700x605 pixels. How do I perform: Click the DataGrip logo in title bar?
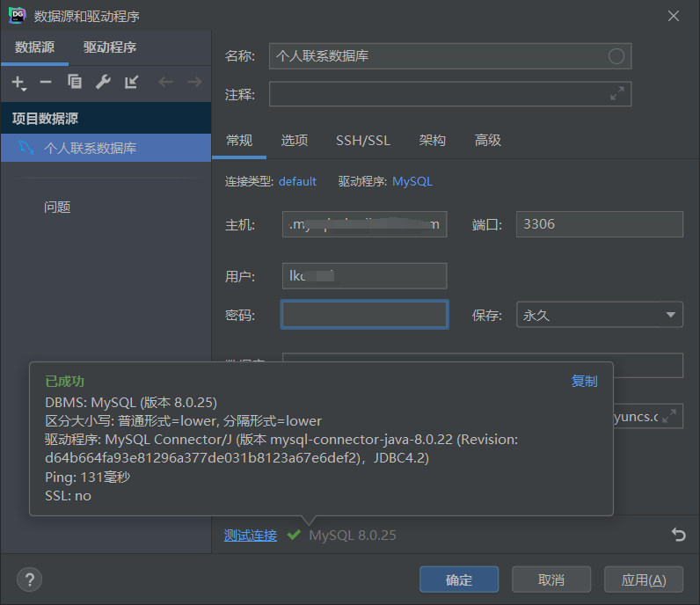[18, 16]
